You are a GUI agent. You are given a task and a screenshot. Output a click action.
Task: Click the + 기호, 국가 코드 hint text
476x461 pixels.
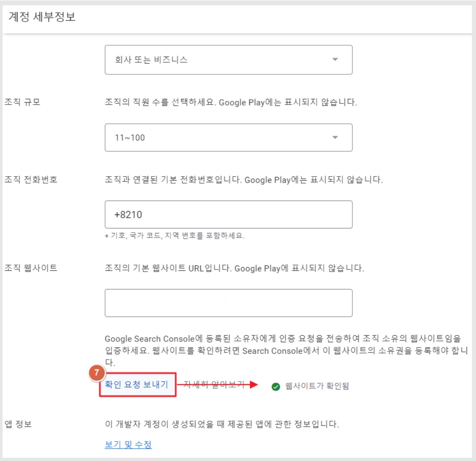pyautogui.click(x=175, y=235)
